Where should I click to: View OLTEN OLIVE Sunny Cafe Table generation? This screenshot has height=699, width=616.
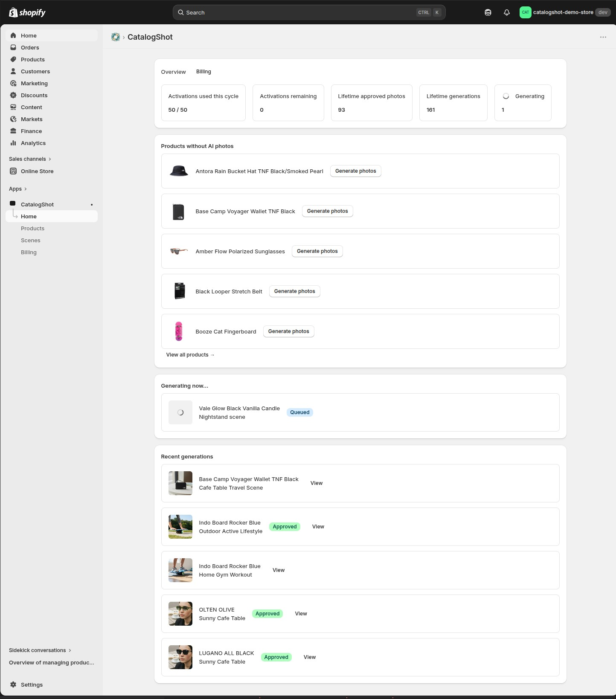pyautogui.click(x=301, y=614)
